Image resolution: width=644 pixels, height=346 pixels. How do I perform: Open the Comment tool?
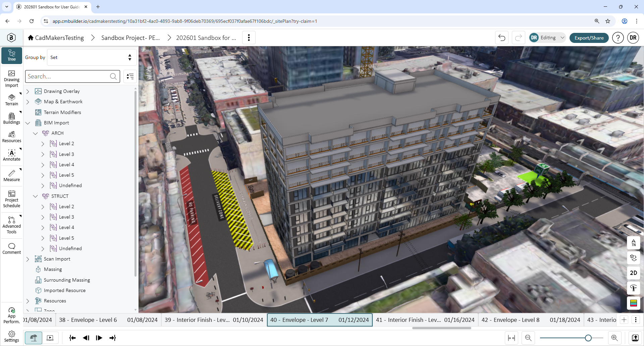pyautogui.click(x=12, y=248)
